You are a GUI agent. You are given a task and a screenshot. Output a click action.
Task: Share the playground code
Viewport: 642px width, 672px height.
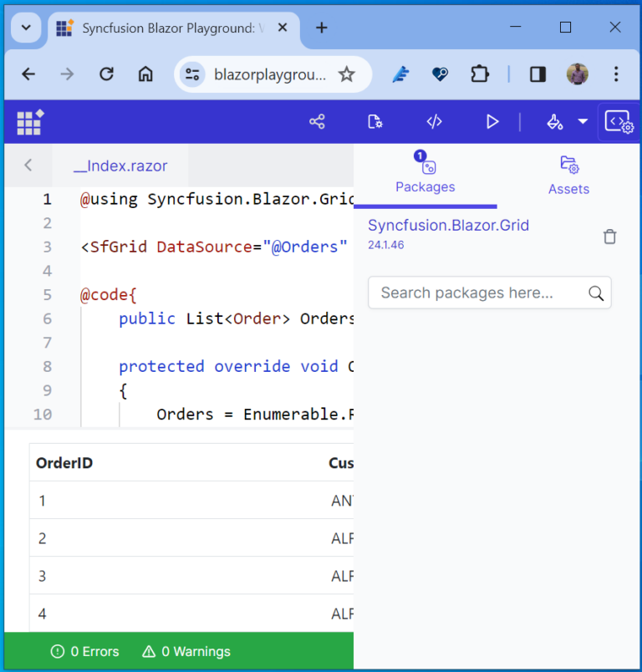[317, 122]
